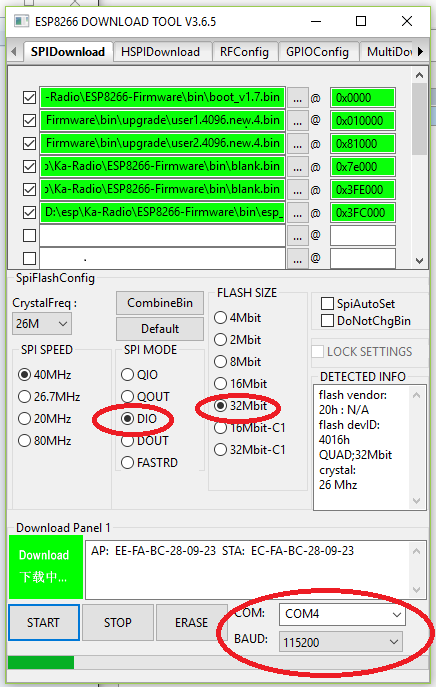Switch to the HSPIDownload tab
Viewport: 436px width, 687px height.
point(160,52)
